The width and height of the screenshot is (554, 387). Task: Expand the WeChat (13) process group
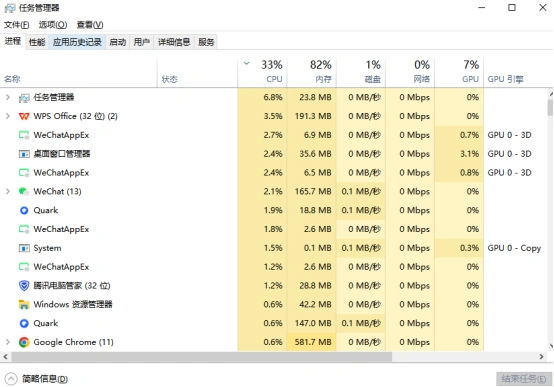tap(8, 192)
